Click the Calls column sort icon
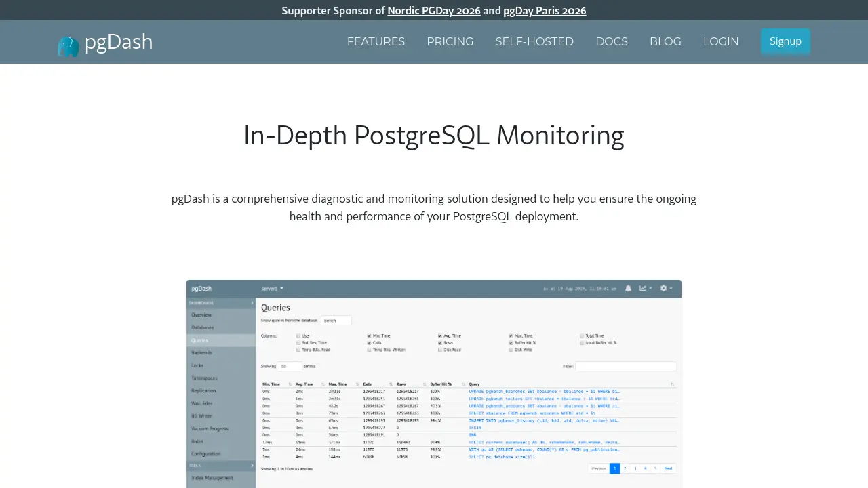 [x=391, y=384]
